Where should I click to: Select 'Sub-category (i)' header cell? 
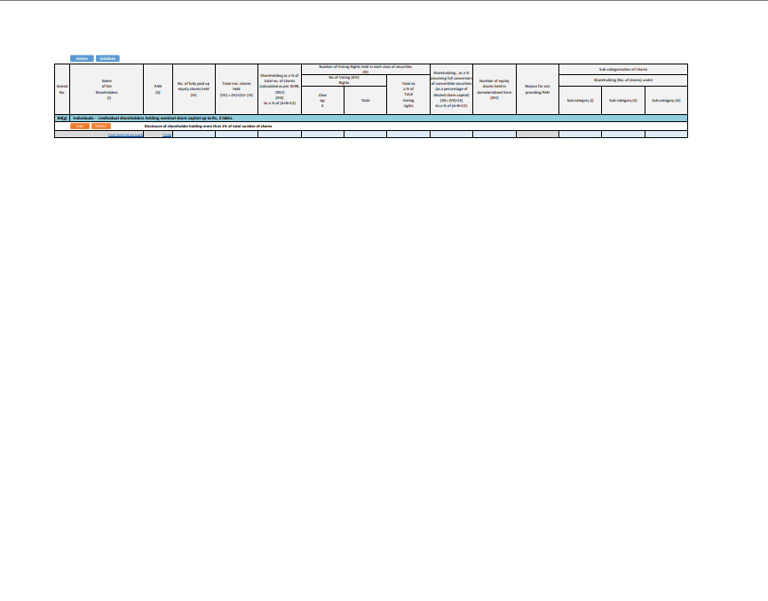coord(580,100)
